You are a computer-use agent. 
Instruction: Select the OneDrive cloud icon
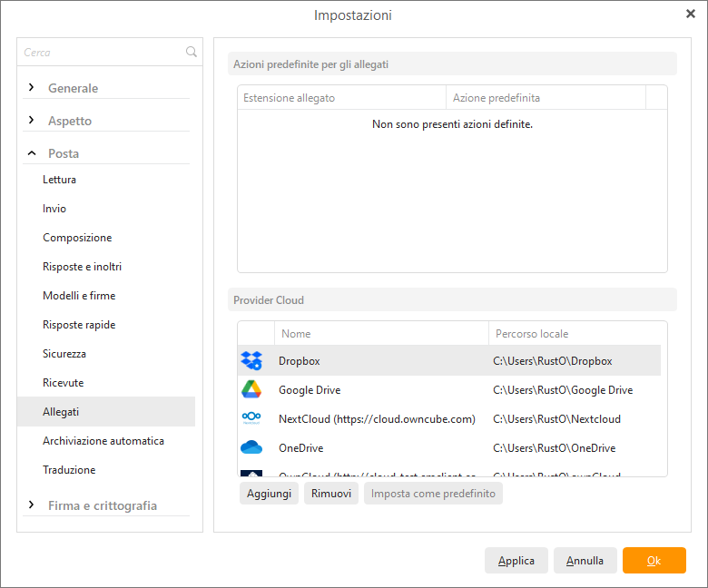(x=251, y=447)
